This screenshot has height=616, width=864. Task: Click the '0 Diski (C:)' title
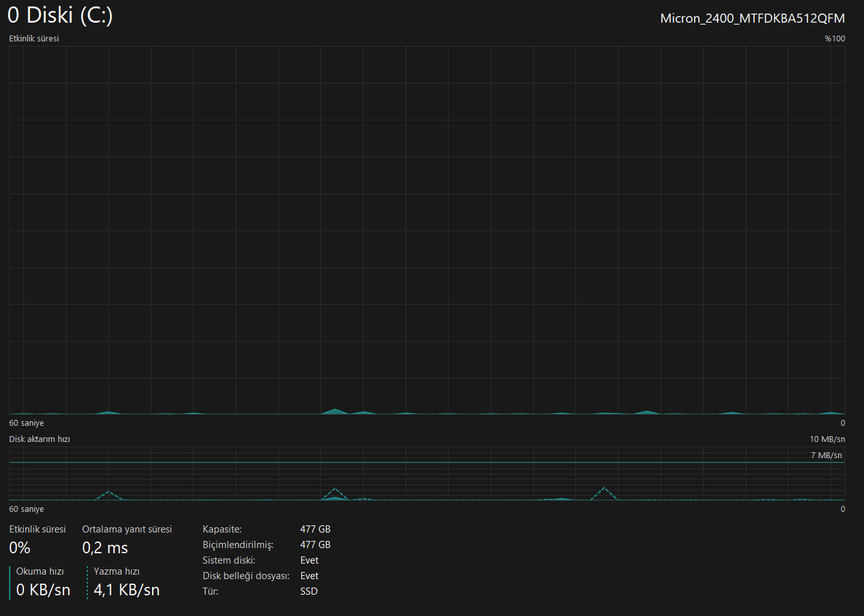[60, 16]
